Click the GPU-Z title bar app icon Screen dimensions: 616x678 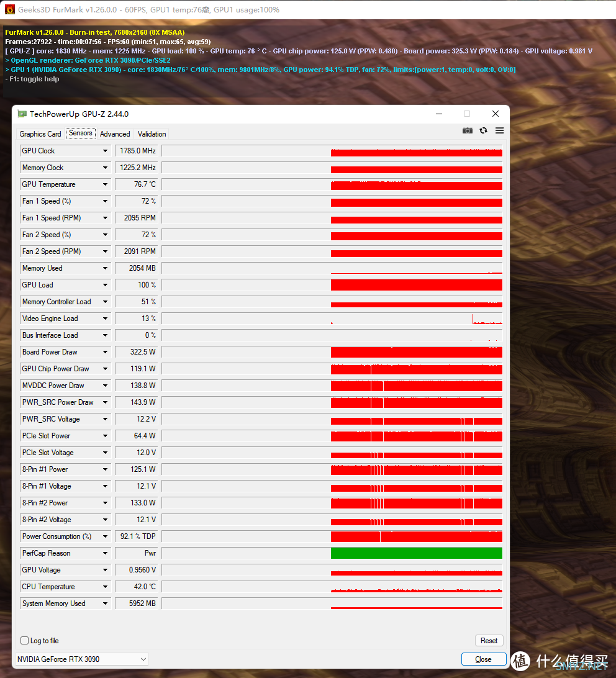[x=22, y=114]
